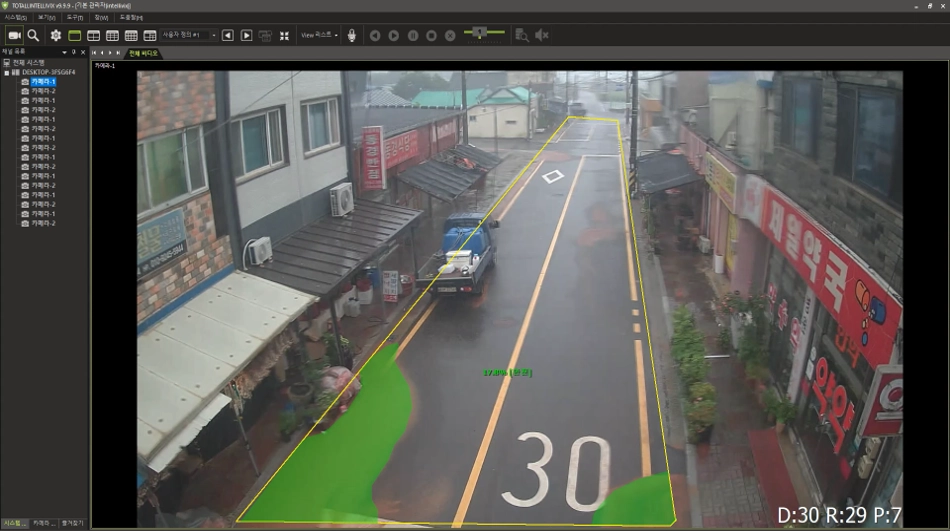Viewport: 950px width, 531px height.
Task: Open the 보기(V) menu
Action: click(47, 18)
